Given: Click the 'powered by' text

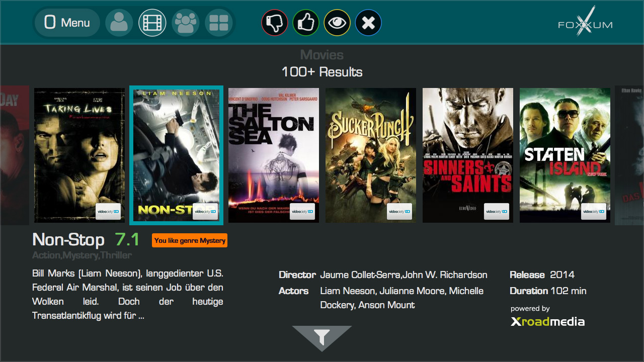Looking at the screenshot, I should coord(530,309).
